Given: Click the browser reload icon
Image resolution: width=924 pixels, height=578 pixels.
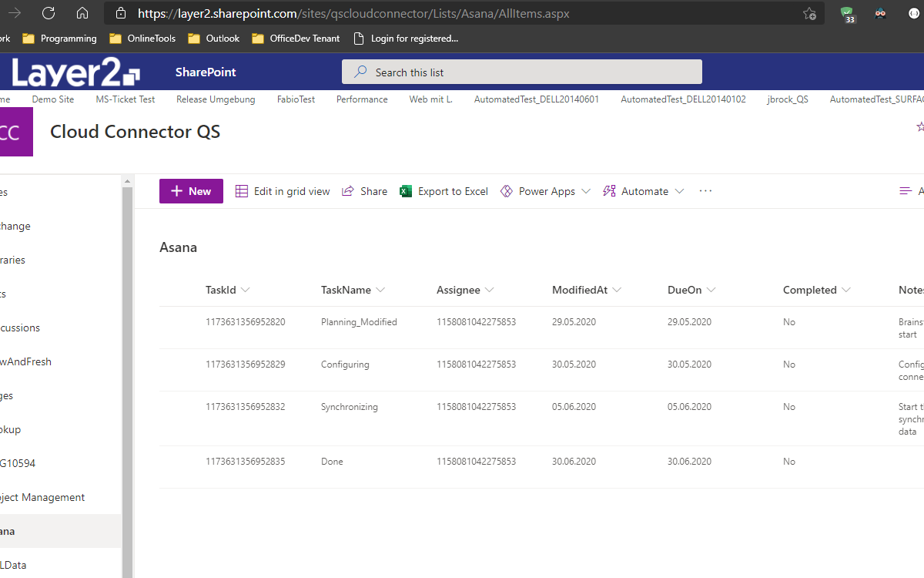Looking at the screenshot, I should click(x=49, y=13).
